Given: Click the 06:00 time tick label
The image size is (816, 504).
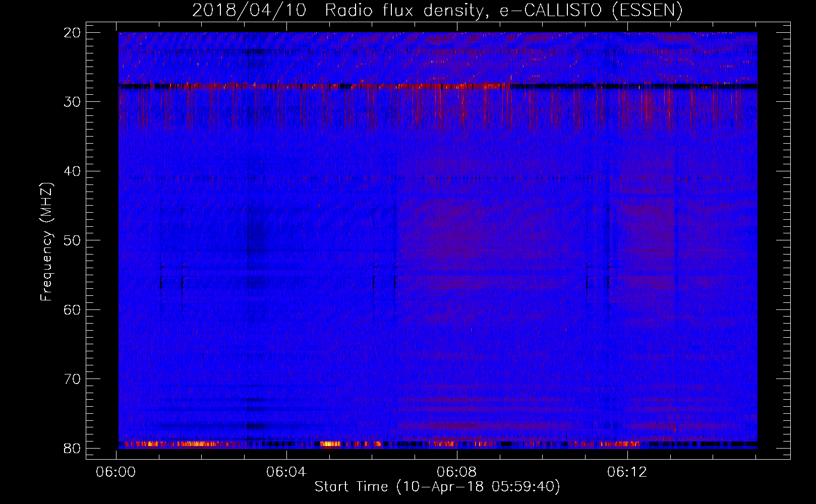Looking at the screenshot, I should [x=116, y=472].
